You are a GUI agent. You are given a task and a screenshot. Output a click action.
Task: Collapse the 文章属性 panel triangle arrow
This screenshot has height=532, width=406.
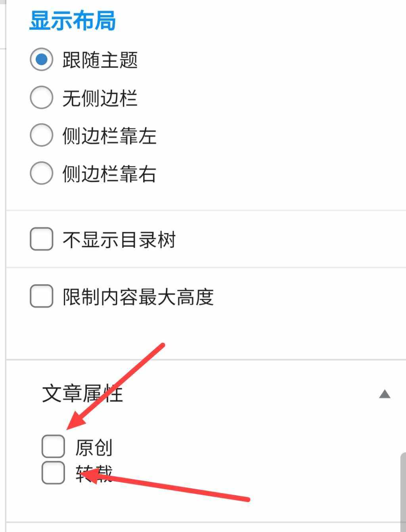[385, 394]
